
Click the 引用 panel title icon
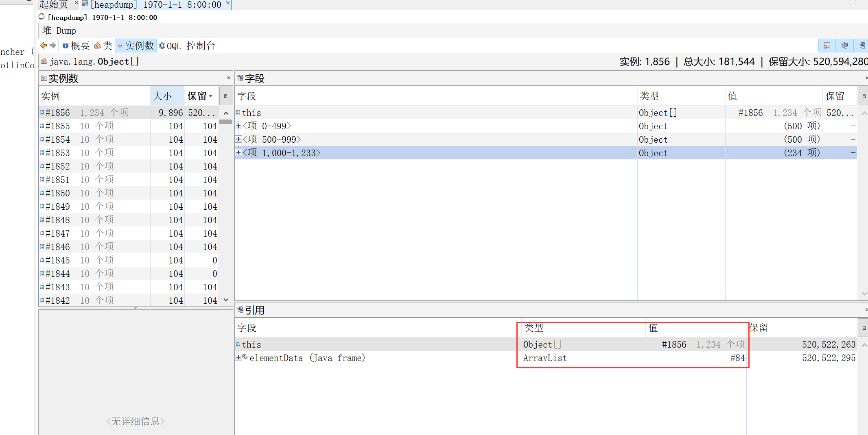pos(240,310)
